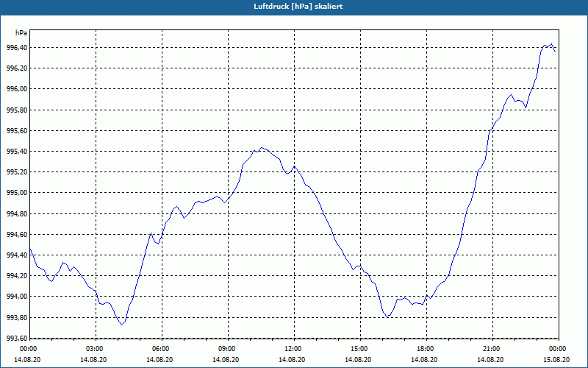Select the 18:00 time axis label

[426, 348]
